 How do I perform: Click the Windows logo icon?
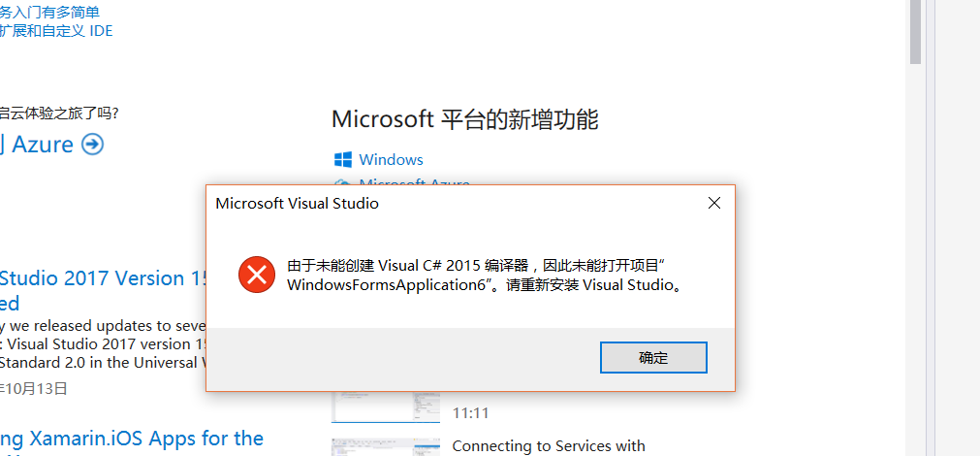tap(342, 159)
